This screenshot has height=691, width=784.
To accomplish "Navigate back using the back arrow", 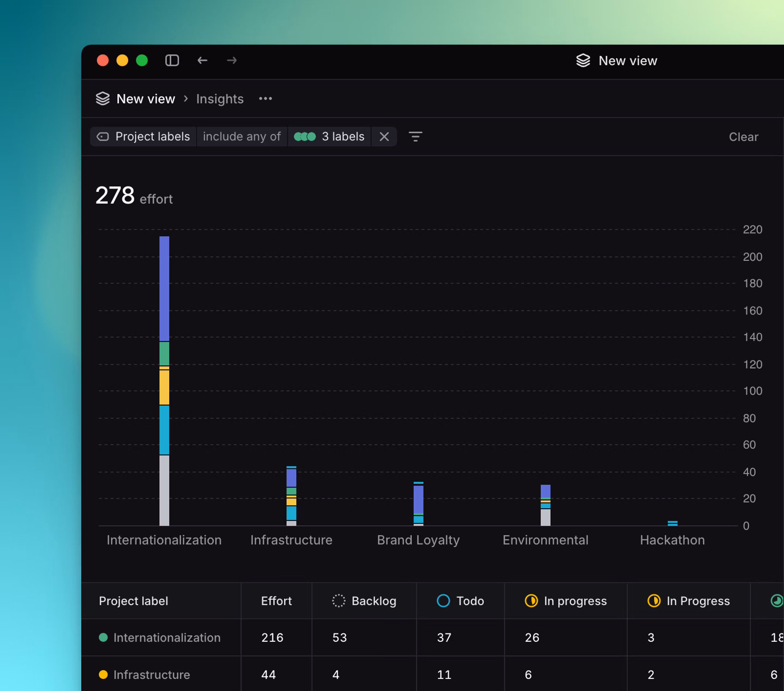I will [x=203, y=60].
